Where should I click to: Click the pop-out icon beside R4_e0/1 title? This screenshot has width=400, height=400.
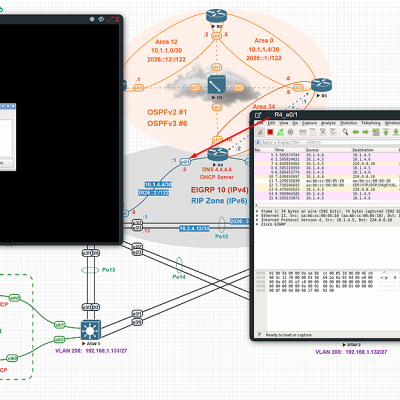258,115
